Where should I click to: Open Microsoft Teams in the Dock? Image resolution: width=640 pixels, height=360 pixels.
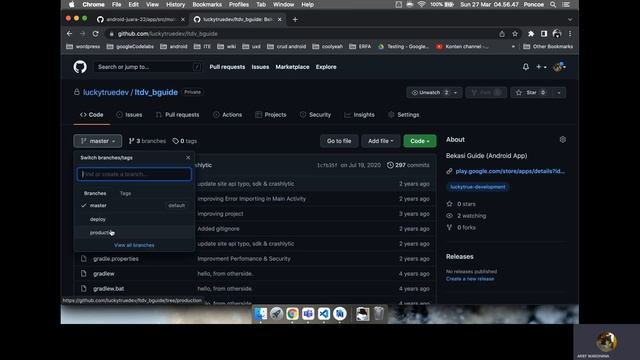point(308,313)
